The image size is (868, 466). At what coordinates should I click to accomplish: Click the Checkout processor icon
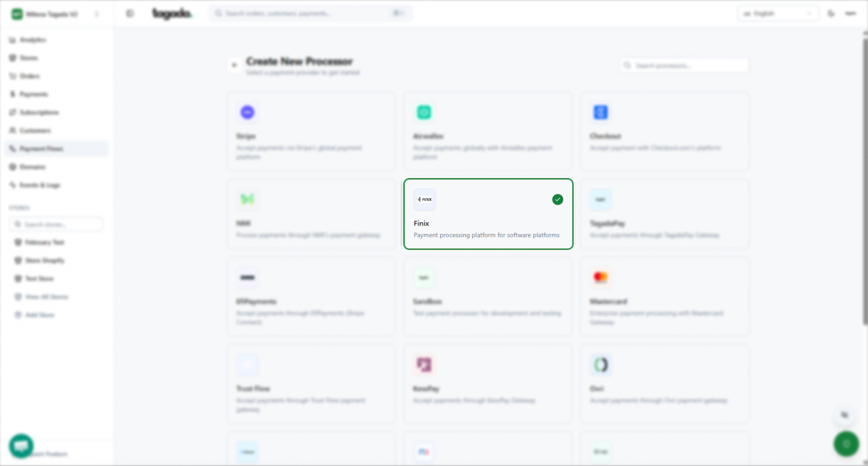point(600,113)
